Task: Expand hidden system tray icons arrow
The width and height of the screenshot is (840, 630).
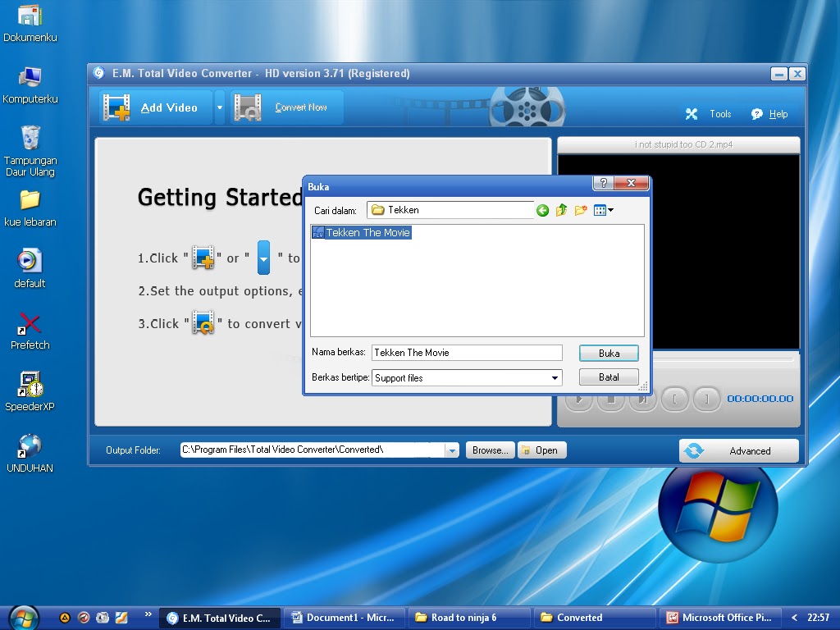Action: click(794, 618)
